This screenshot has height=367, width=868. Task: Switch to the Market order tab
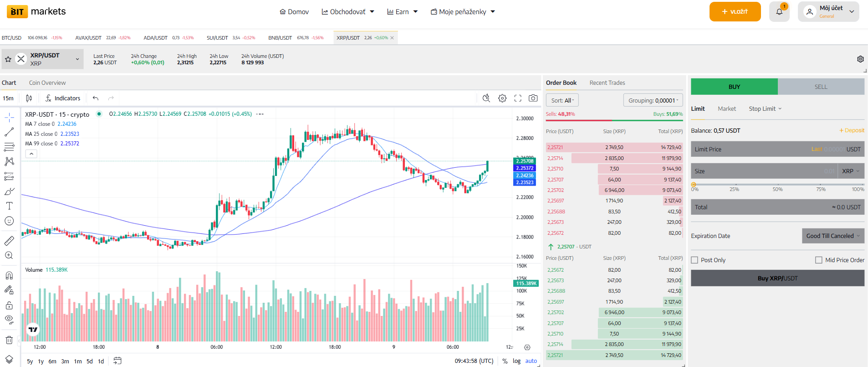coord(727,109)
